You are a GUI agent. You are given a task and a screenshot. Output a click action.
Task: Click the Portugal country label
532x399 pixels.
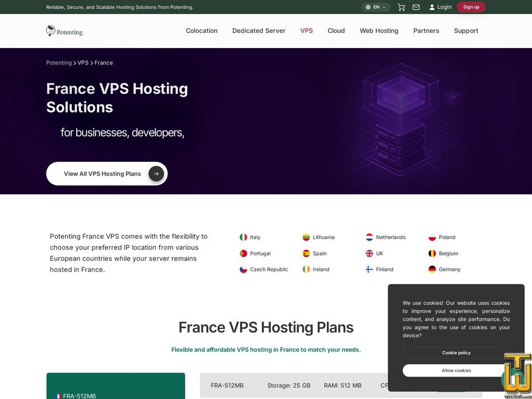(x=260, y=254)
